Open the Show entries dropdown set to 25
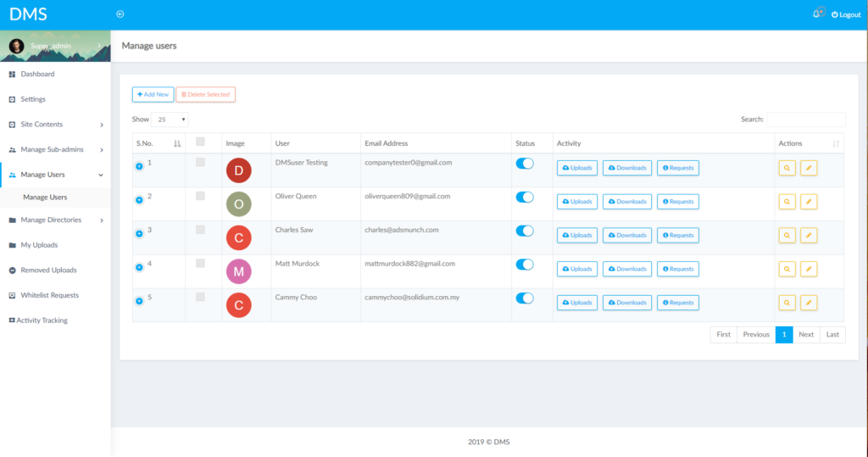 pyautogui.click(x=170, y=120)
